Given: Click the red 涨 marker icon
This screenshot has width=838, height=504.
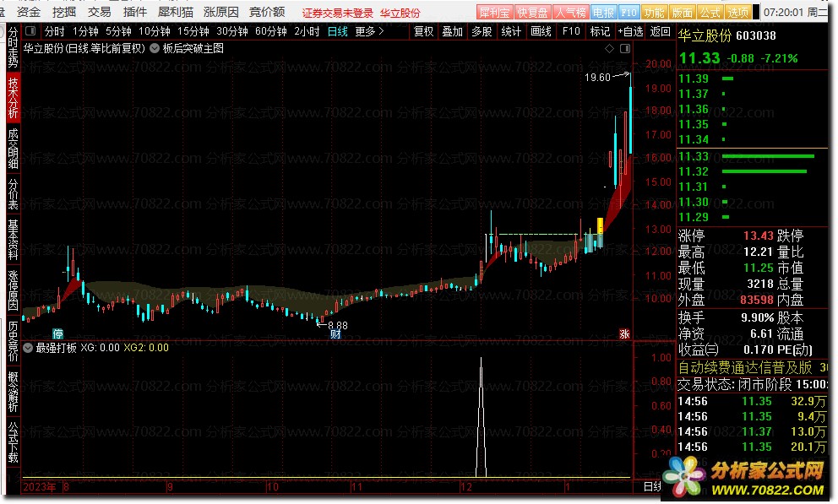Looking at the screenshot, I should [x=625, y=334].
